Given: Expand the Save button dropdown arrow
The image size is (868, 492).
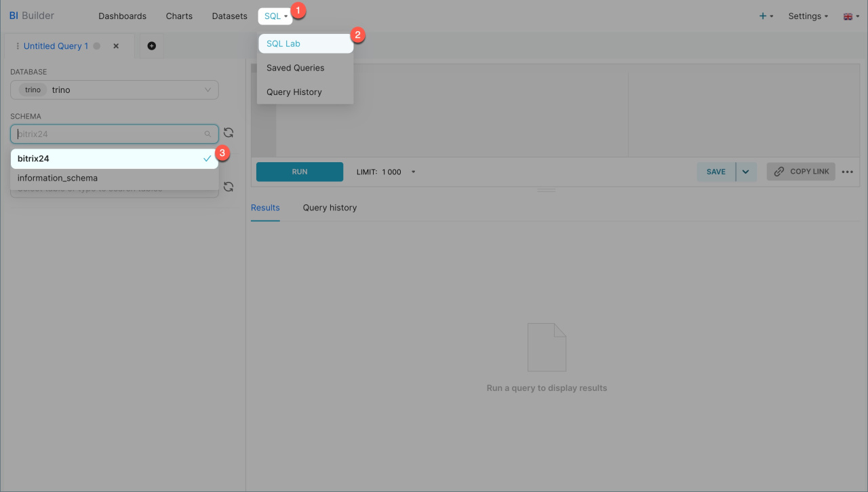Looking at the screenshot, I should point(745,172).
